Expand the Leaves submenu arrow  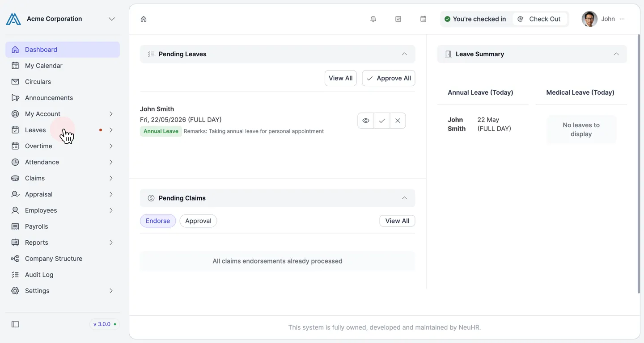pyautogui.click(x=111, y=130)
